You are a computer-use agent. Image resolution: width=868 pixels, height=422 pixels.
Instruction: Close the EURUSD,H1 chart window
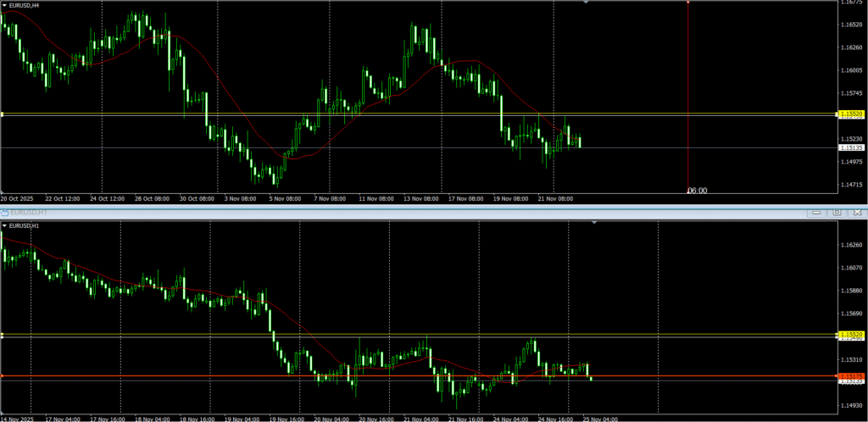click(857, 212)
